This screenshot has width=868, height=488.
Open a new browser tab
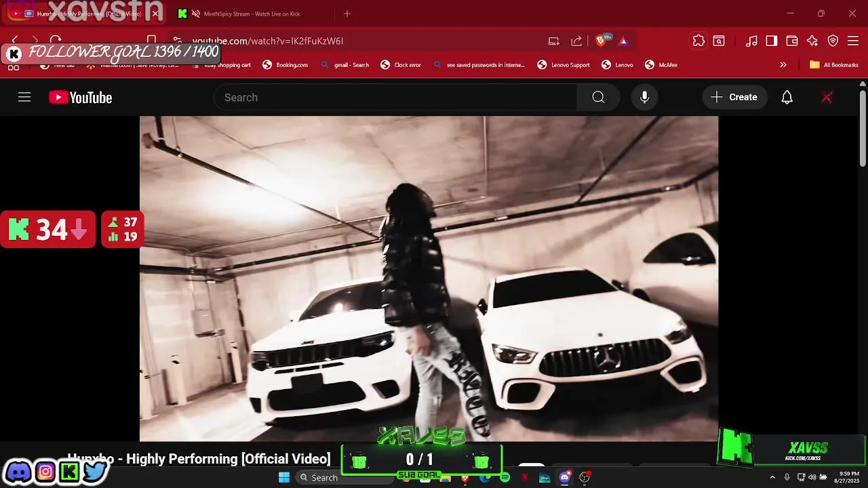click(347, 14)
